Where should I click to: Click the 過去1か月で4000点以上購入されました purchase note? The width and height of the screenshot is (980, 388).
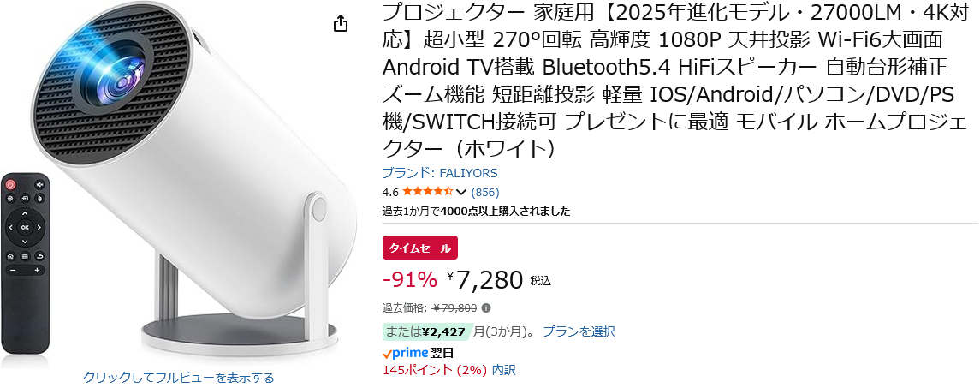(x=476, y=211)
